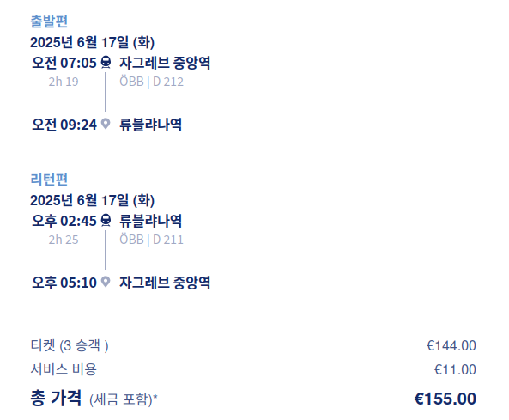Click return departure station 류블랴나역 at 02:45
Screen dimensions: 509x420
(x=150, y=221)
